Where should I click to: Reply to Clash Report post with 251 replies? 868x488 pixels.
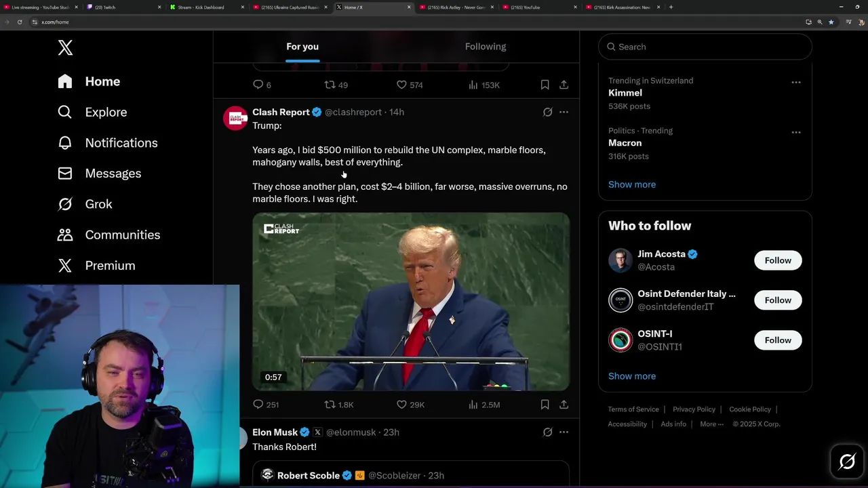tap(266, 405)
